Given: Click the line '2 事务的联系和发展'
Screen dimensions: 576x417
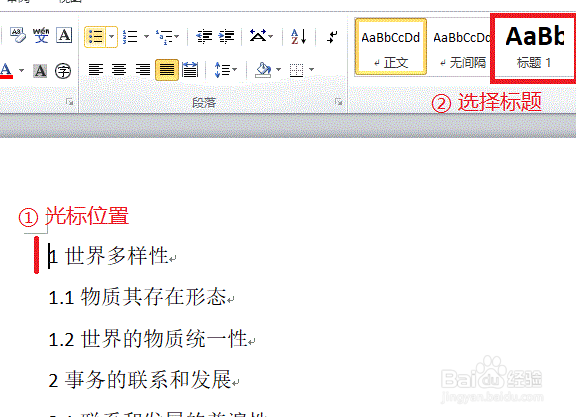Looking at the screenshot, I should pos(144,380).
